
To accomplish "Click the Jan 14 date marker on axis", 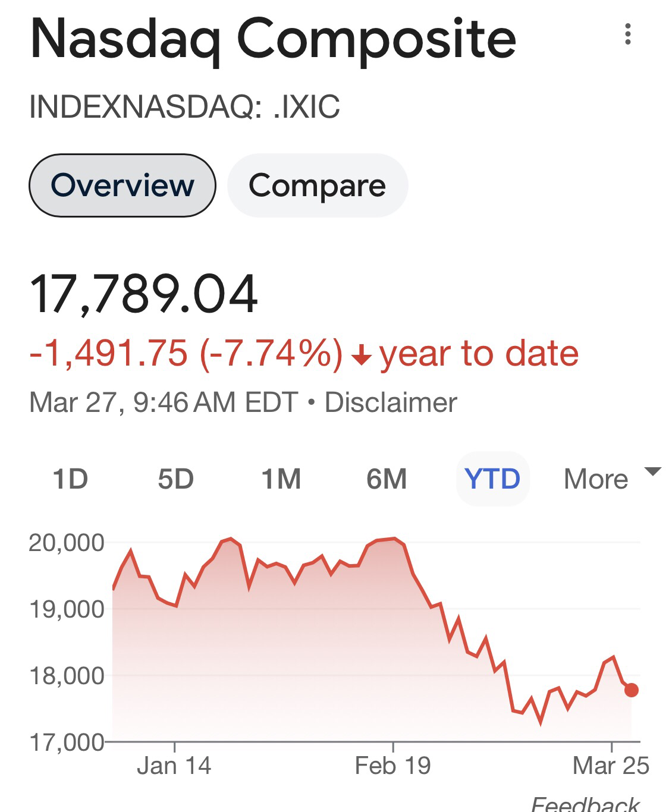I will click(174, 765).
